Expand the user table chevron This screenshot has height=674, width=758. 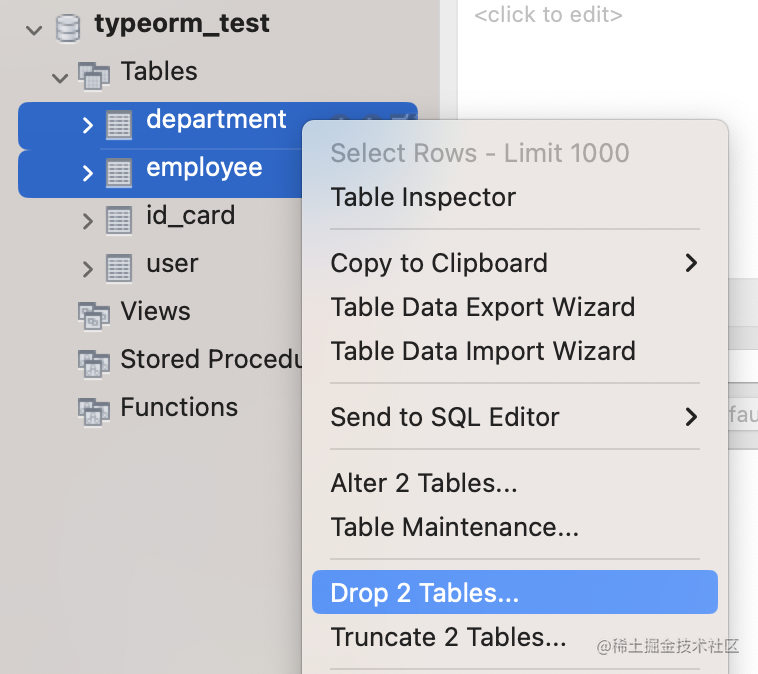click(88, 269)
